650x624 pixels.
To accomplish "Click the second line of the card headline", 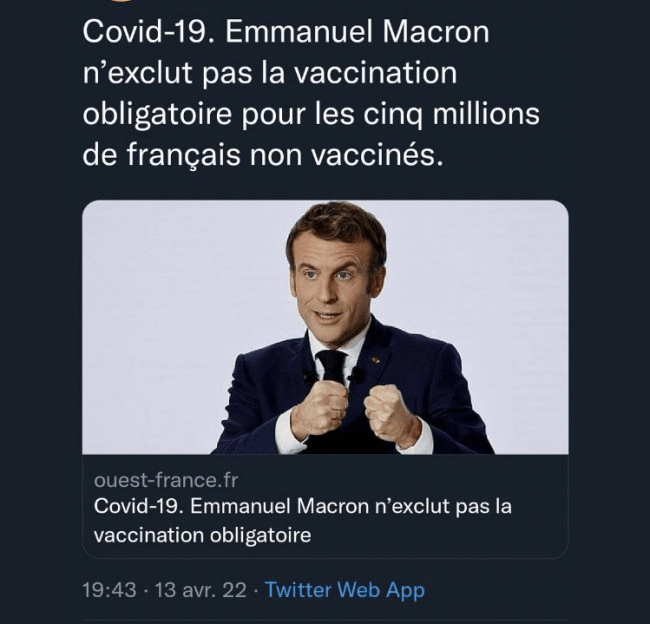I will pyautogui.click(x=202, y=535).
